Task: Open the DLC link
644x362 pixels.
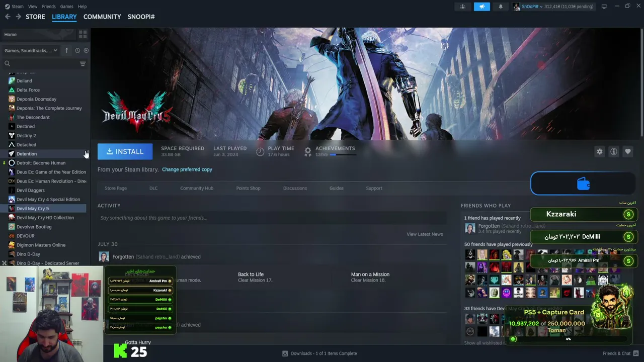Action: [x=153, y=188]
